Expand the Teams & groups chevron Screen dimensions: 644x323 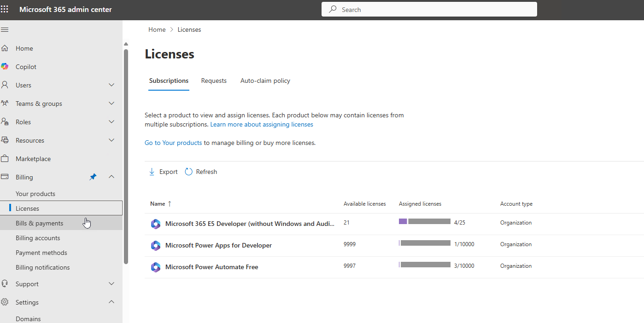point(111,104)
